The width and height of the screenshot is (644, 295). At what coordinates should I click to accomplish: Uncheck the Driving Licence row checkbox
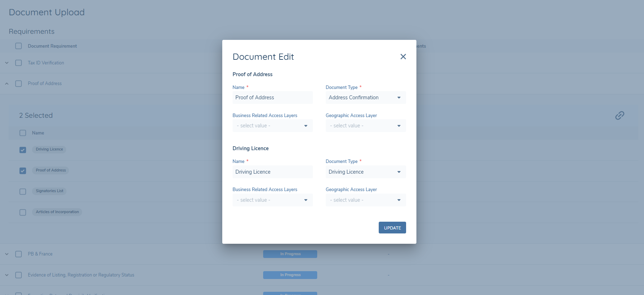coord(23,150)
